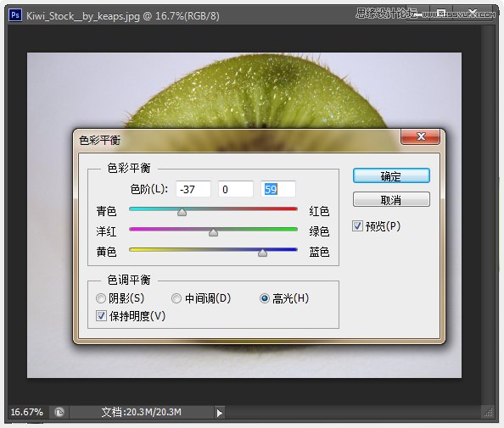This screenshot has width=504, height=428.
Task: Click the 青色 label
Action: tap(106, 211)
